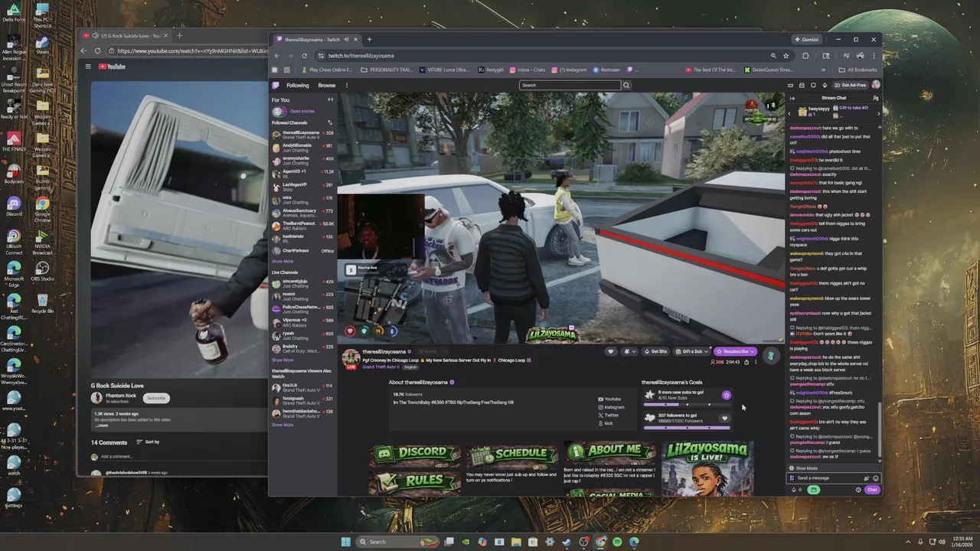980x551 pixels.
Task: Open the chat community users list
Action: coord(875,98)
